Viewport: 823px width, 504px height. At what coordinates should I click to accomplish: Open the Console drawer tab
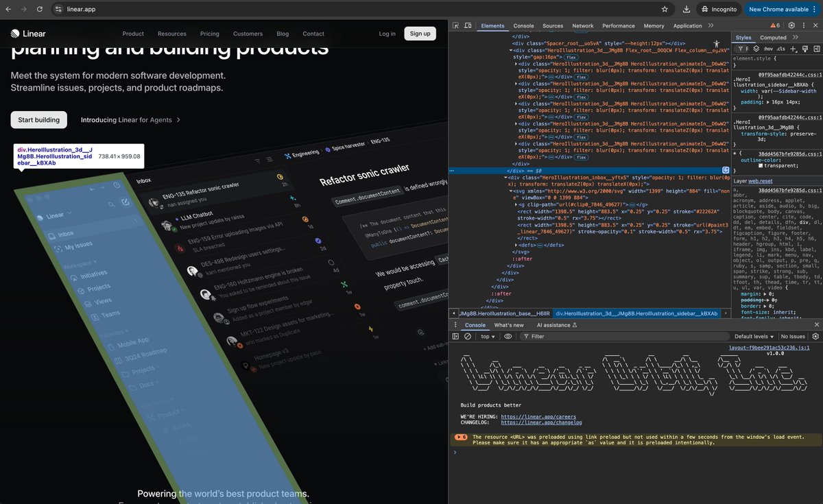pos(475,325)
